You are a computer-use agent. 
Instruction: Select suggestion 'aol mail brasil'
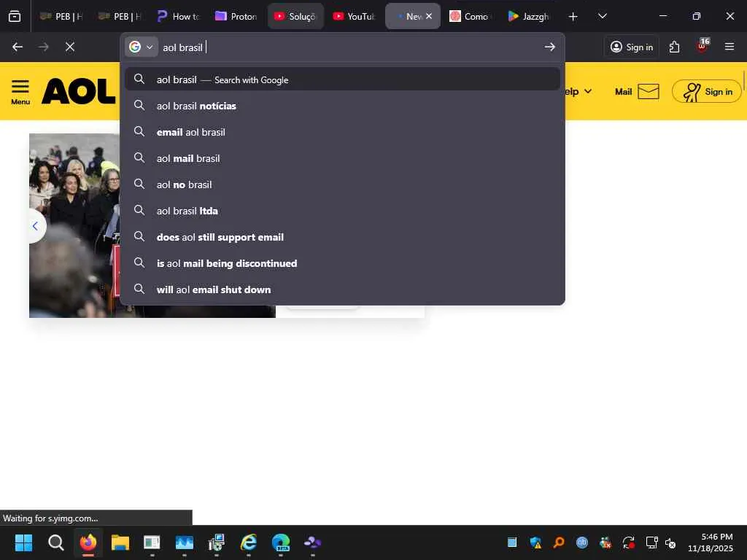(342, 158)
